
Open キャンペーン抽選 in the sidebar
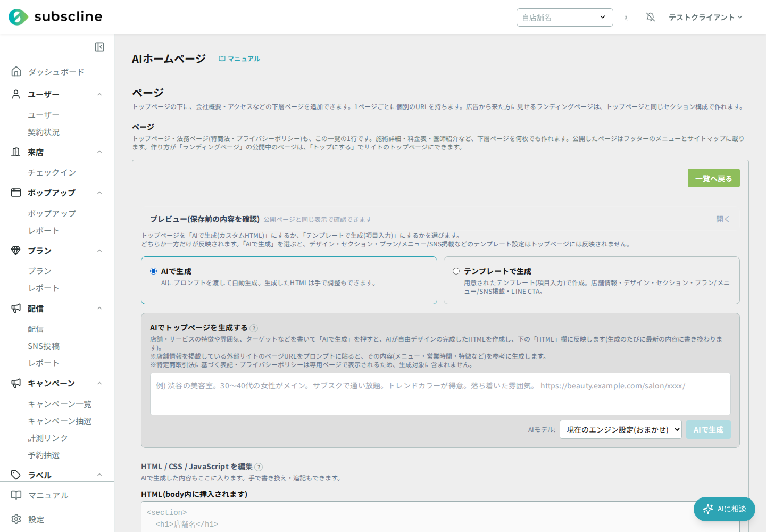tap(60, 421)
